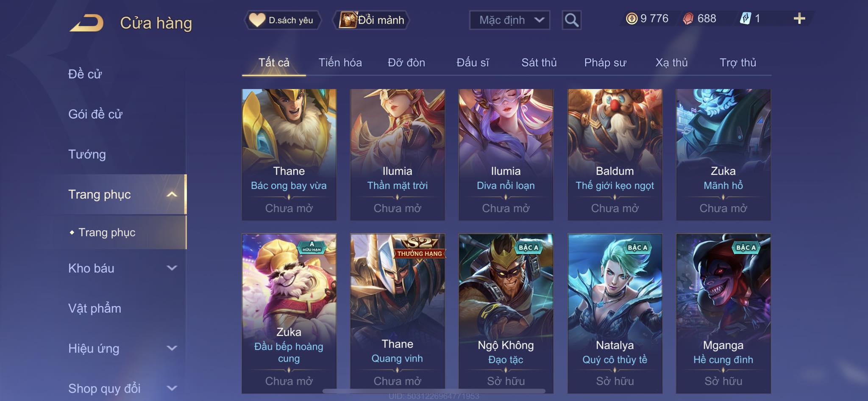Open the D.sách yêu heart wishlist
Image resolution: width=868 pixels, height=401 pixels.
coord(282,20)
